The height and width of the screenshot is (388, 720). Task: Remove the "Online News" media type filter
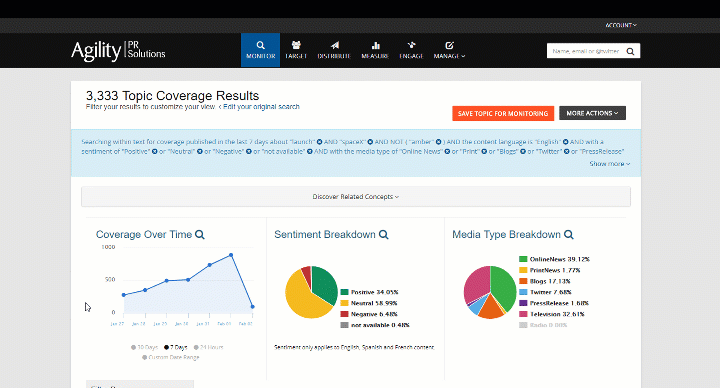pyautogui.click(x=447, y=152)
